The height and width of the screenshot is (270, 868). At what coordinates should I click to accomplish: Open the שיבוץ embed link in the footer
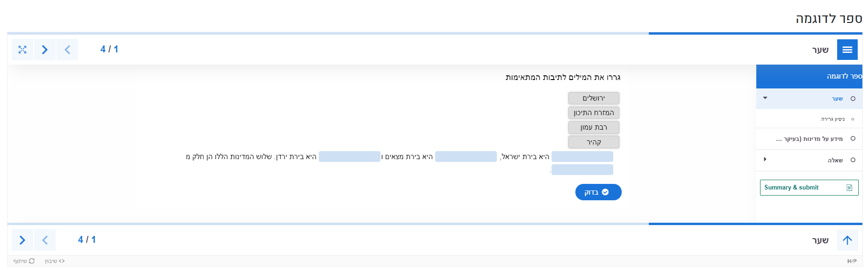pyautogui.click(x=54, y=261)
